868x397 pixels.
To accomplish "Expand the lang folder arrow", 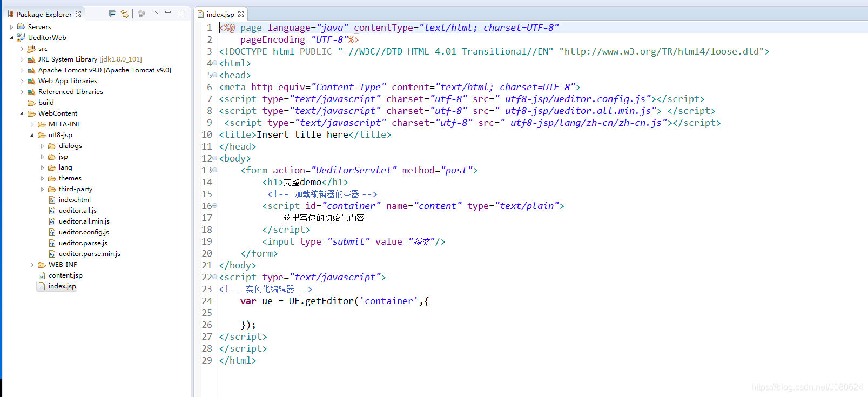I will tap(42, 167).
